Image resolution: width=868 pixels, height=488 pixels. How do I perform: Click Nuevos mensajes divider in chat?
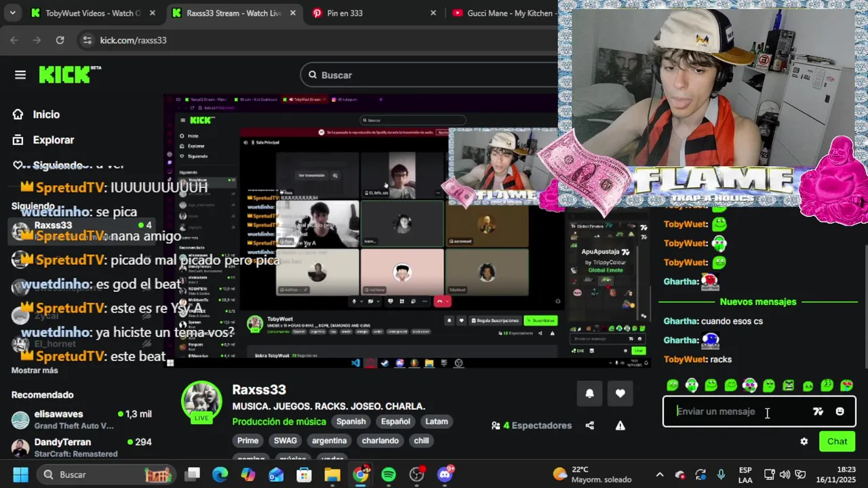pyautogui.click(x=757, y=302)
